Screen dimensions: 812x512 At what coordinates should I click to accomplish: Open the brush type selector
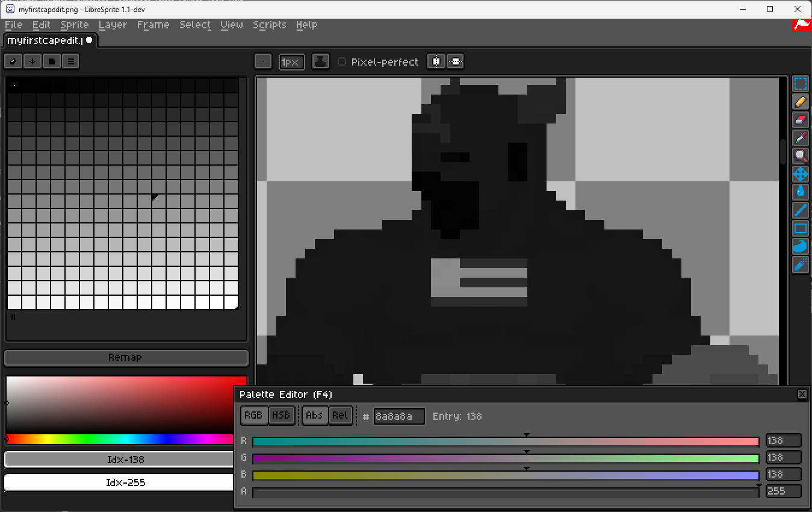[x=263, y=61]
